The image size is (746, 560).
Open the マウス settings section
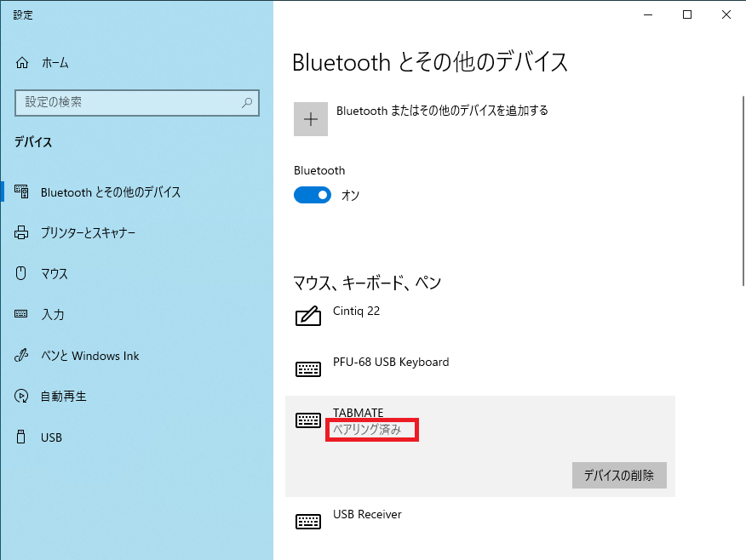coord(53,273)
